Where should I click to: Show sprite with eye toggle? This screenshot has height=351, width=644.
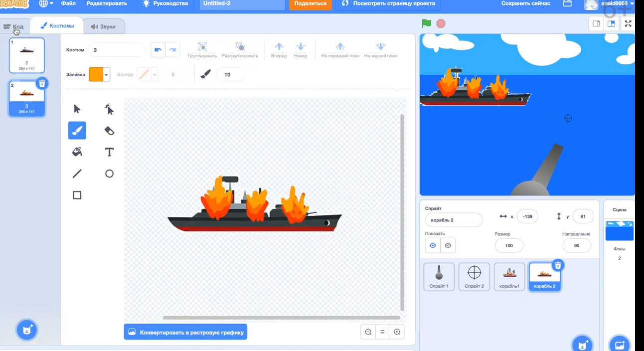tap(433, 245)
